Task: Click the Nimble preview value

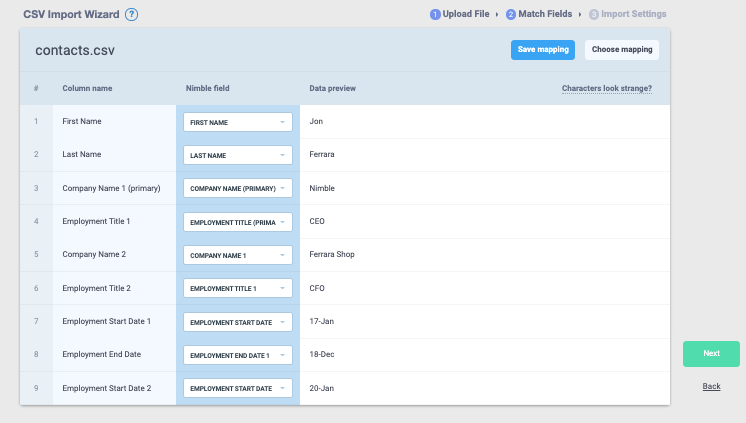Action: [322, 188]
